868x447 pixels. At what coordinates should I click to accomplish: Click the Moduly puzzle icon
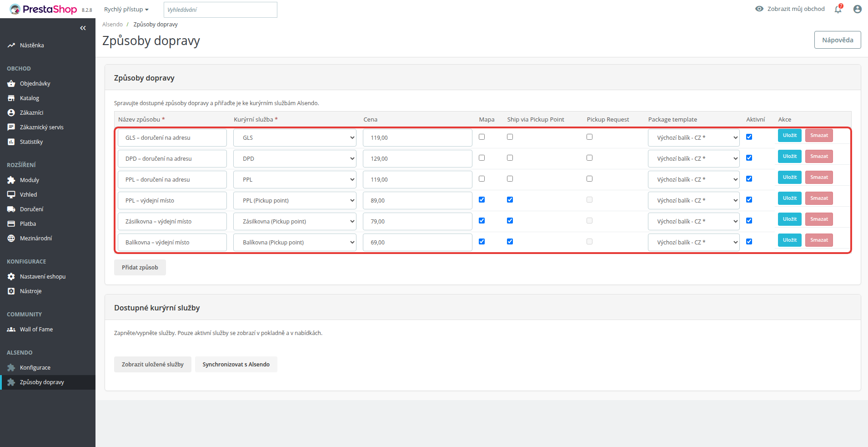point(11,180)
